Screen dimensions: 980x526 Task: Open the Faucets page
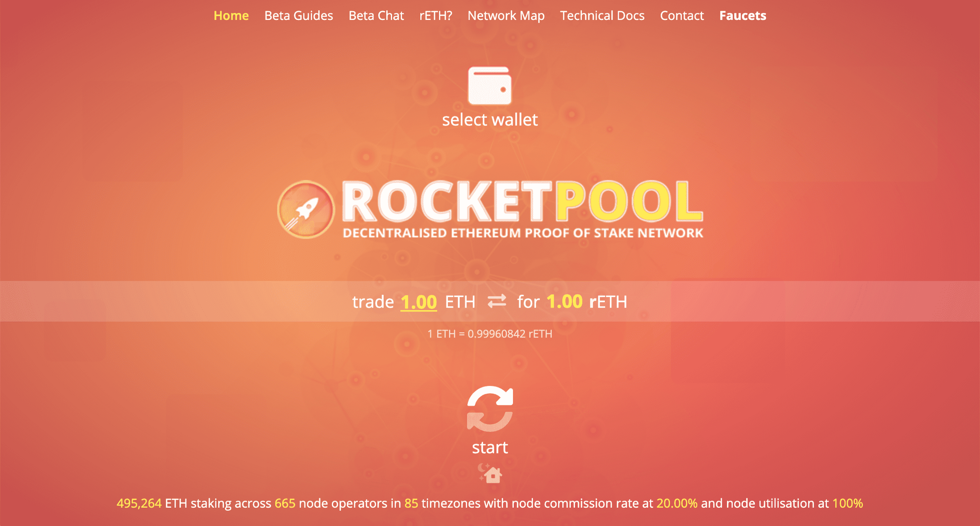743,16
